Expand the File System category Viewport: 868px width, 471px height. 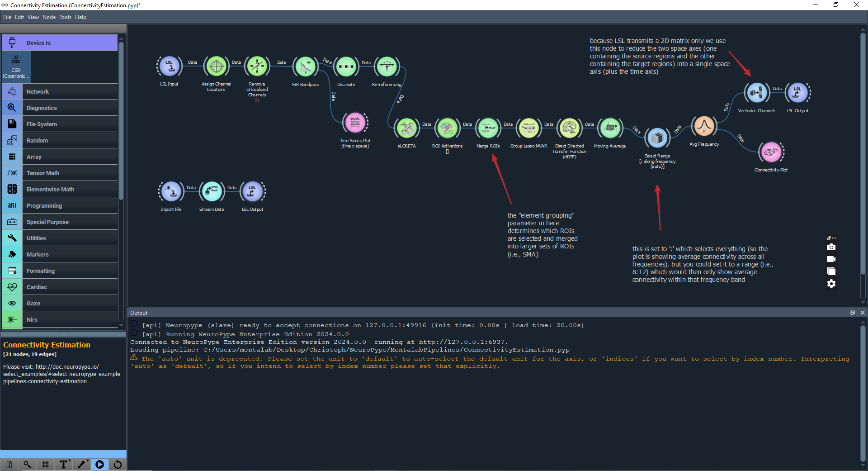pos(60,124)
